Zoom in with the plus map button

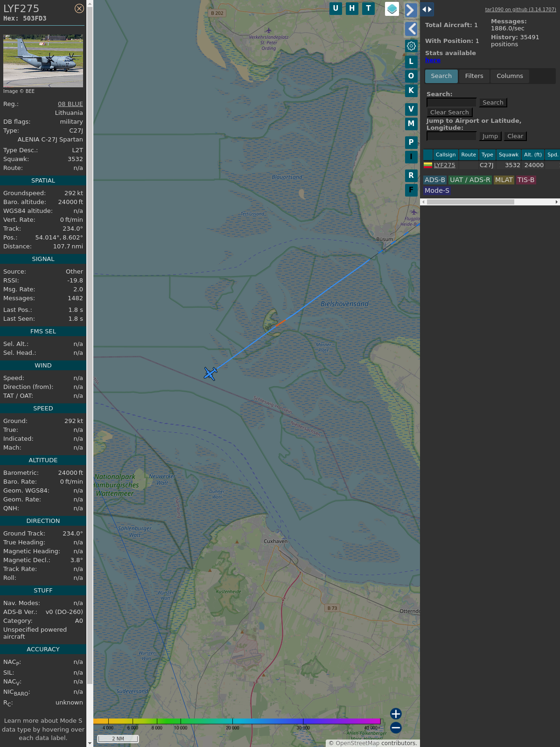(x=396, y=713)
